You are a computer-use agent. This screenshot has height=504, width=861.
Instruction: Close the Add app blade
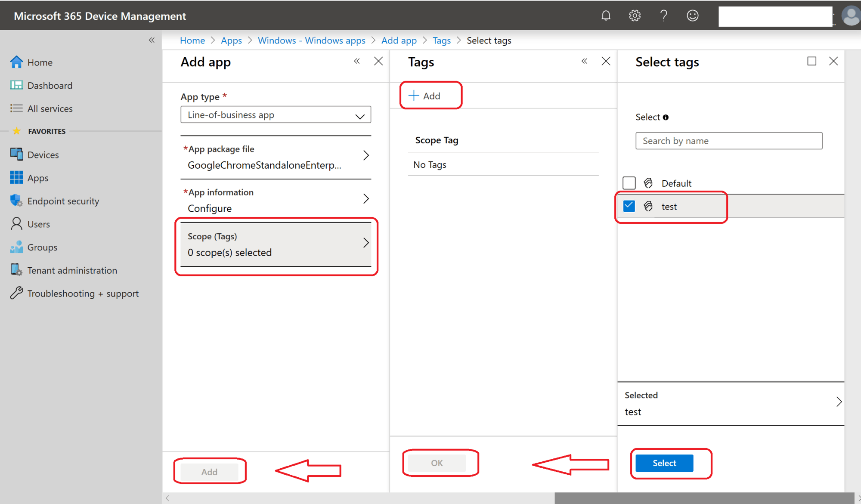click(378, 61)
